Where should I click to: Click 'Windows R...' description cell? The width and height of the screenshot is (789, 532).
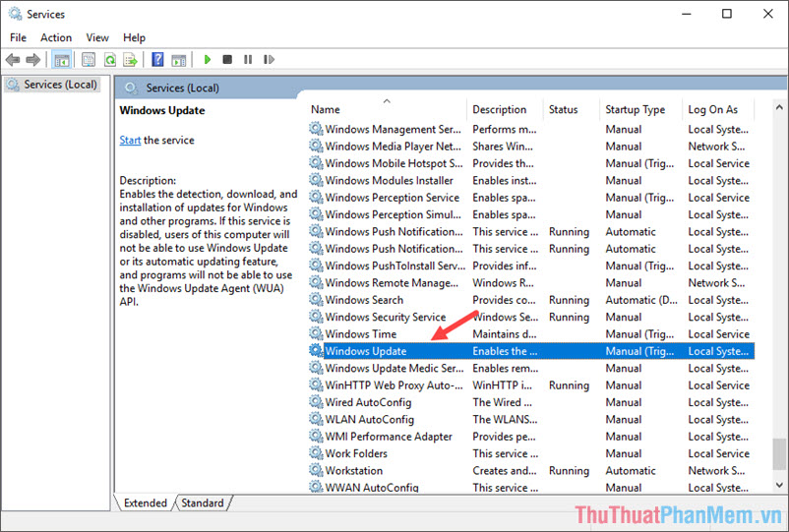tap(503, 283)
